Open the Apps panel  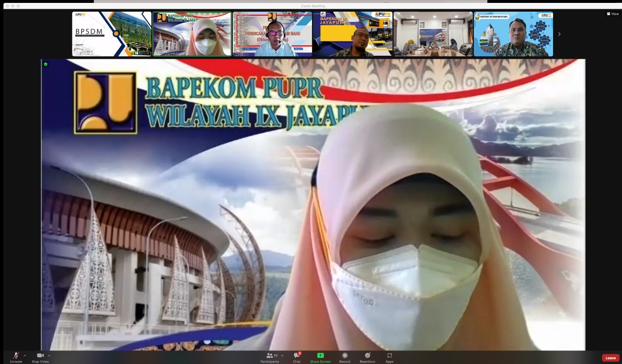pyautogui.click(x=390, y=358)
